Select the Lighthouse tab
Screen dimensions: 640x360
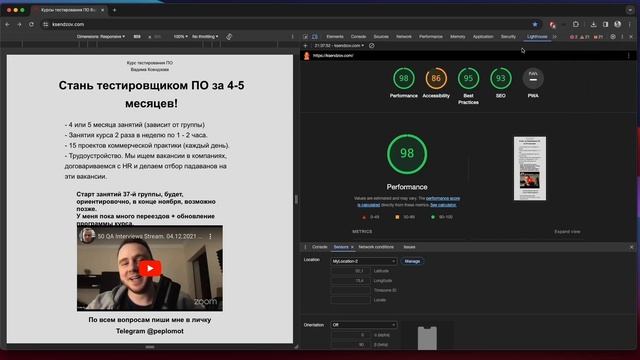pos(537,37)
